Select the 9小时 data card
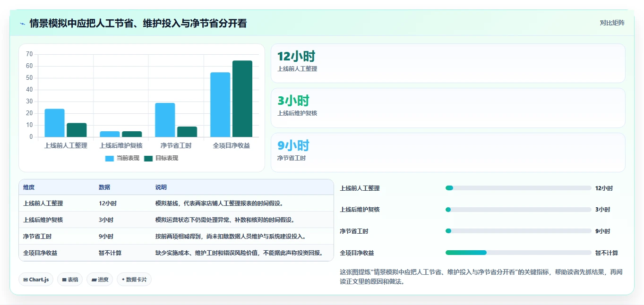This screenshot has height=305, width=644. (448, 152)
